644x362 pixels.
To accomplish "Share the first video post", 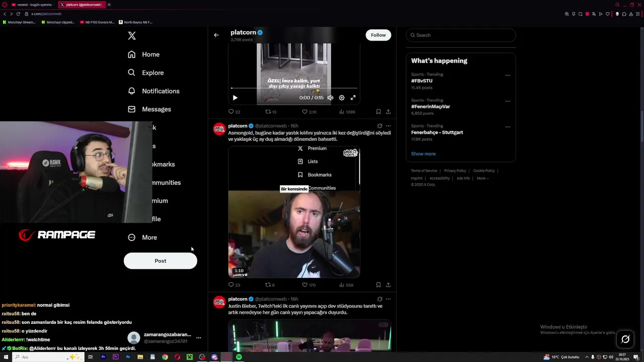I will pyautogui.click(x=388, y=112).
